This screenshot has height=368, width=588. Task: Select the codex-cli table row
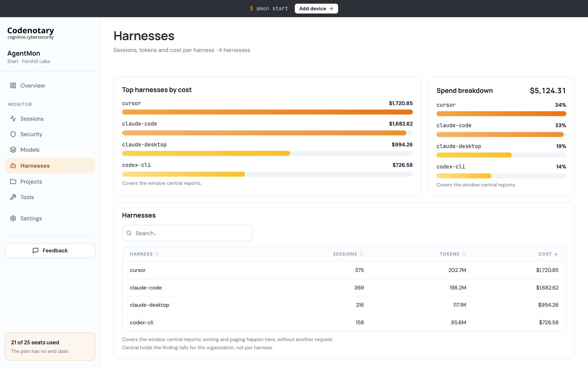[344, 322]
